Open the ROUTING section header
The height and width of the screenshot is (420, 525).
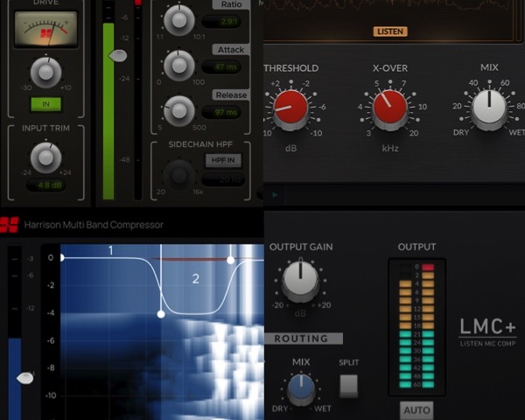coord(304,339)
